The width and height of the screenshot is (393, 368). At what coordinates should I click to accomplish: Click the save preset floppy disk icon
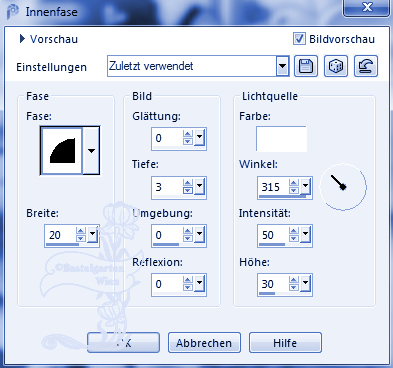pos(306,66)
